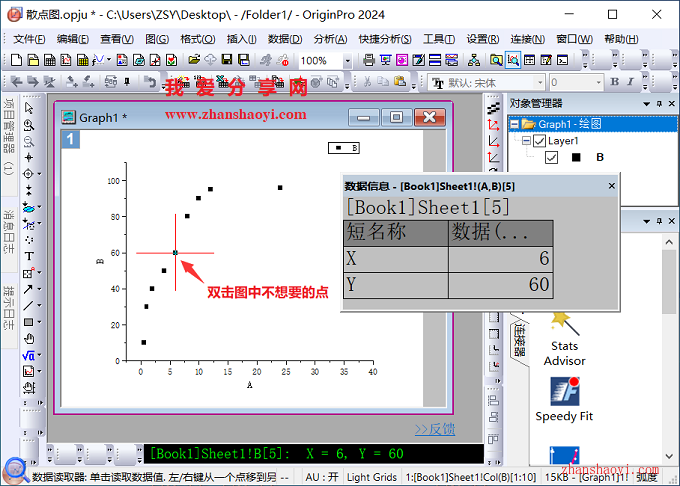Create a new matrix icon

82,60
